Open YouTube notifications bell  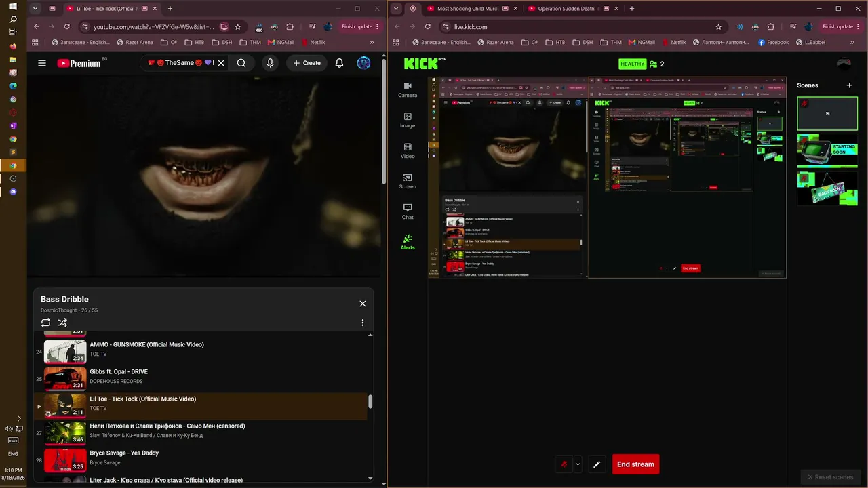(x=340, y=63)
